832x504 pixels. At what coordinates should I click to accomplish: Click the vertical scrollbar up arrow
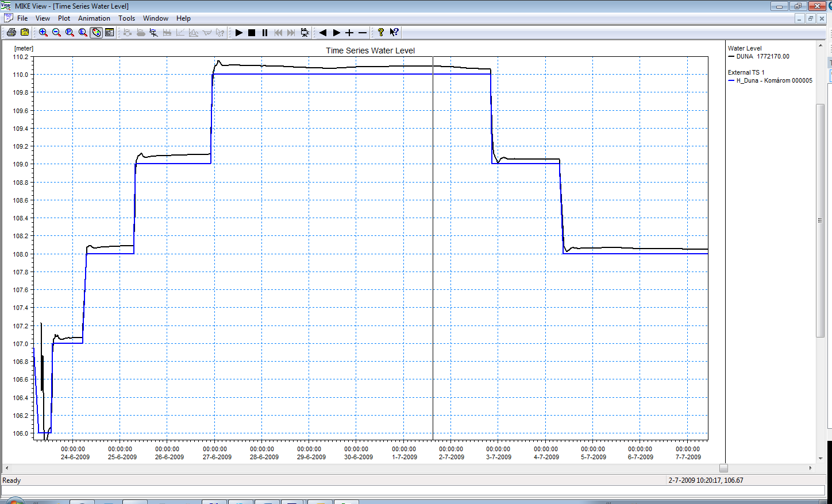tap(820, 45)
